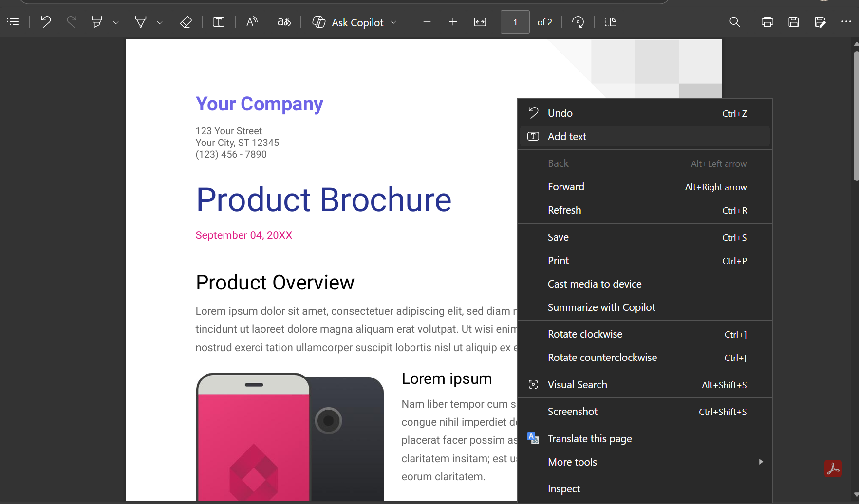Image resolution: width=859 pixels, height=504 pixels.
Task: Open Ask Copilot
Action: (x=348, y=22)
